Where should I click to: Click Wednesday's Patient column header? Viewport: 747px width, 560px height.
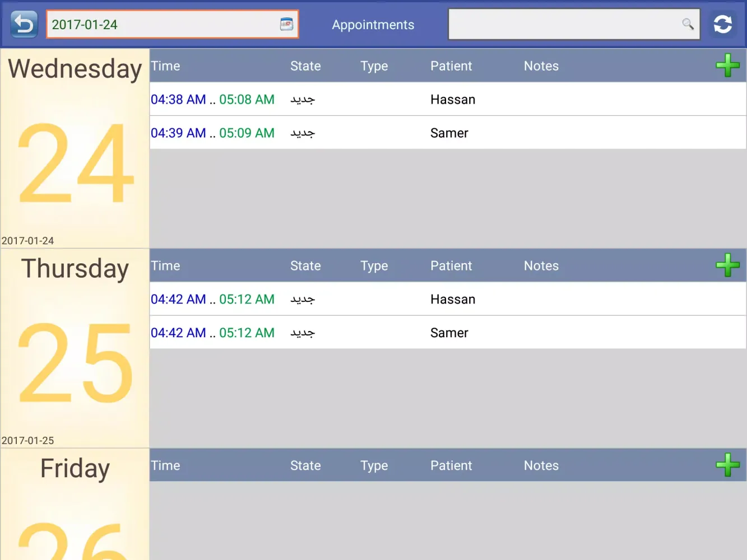tap(451, 66)
